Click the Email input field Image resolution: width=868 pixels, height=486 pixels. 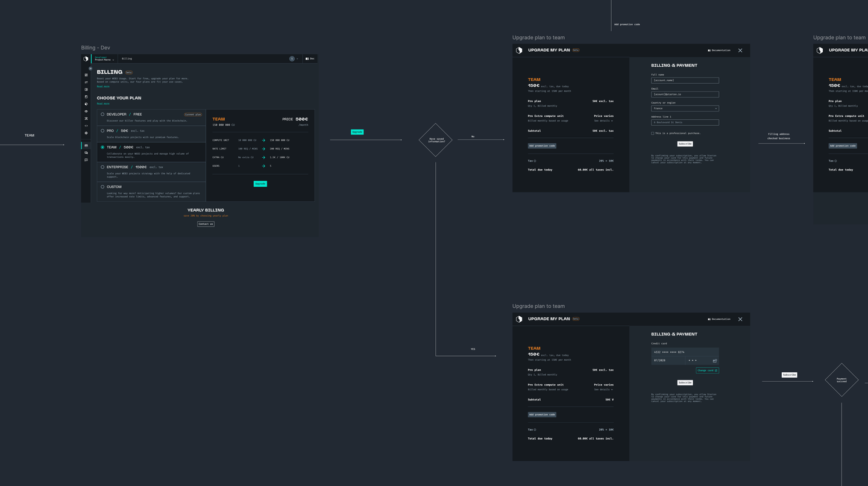pos(685,95)
